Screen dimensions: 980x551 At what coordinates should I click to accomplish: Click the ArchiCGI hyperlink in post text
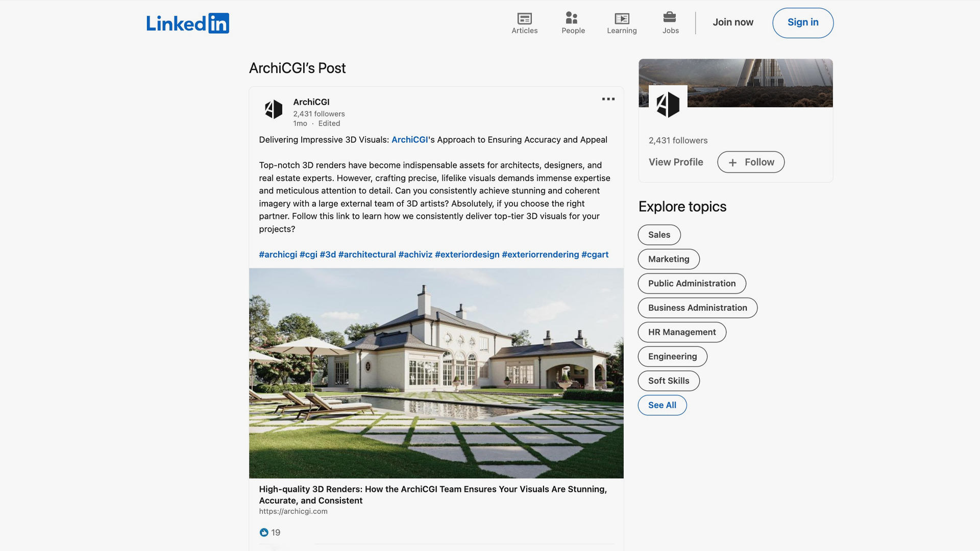tap(410, 139)
